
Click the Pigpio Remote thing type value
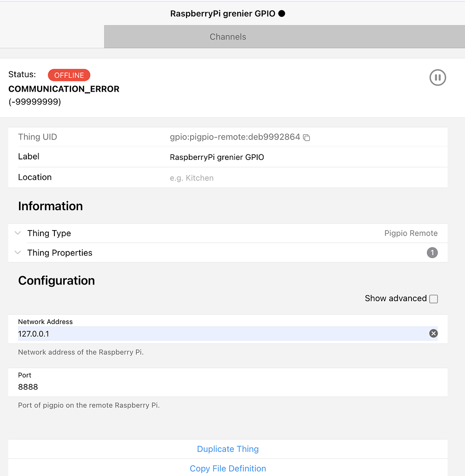coord(411,233)
